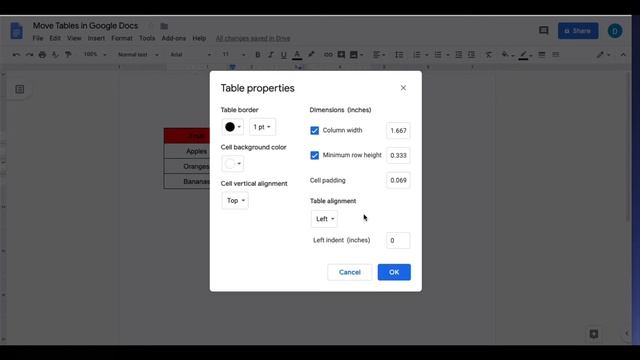Open the Table alignment Left dropdown
This screenshot has width=640, height=360.
pyautogui.click(x=324, y=219)
